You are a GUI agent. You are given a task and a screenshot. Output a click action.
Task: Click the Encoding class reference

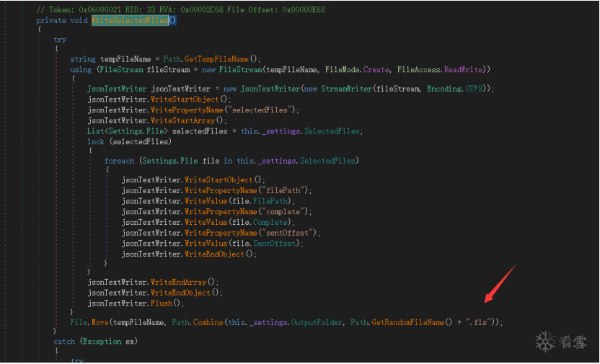tap(444, 89)
